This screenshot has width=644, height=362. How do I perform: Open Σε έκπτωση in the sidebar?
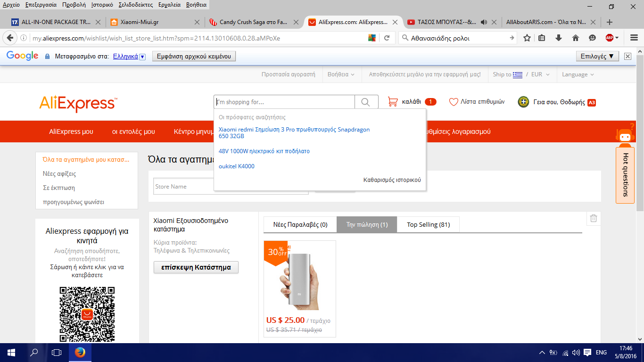[x=59, y=188]
